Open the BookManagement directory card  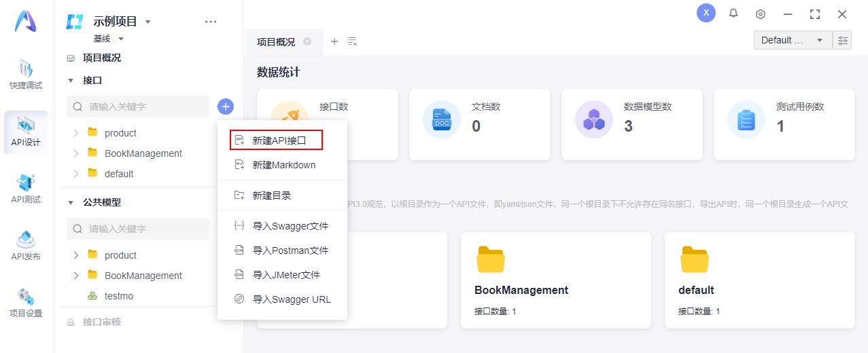pyautogui.click(x=556, y=280)
